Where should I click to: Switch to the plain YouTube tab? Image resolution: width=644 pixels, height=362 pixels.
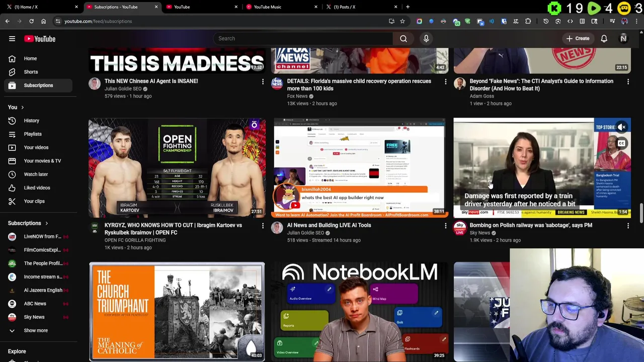point(201,7)
